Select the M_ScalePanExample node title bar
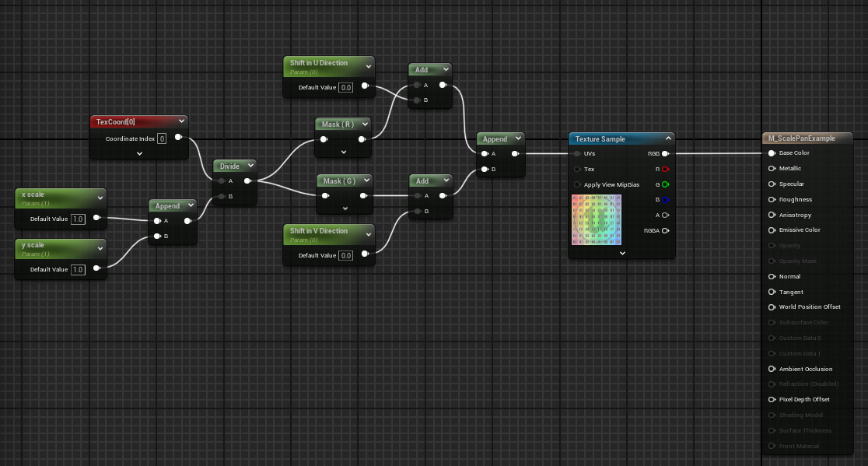This screenshot has height=466, width=868. pos(807,138)
